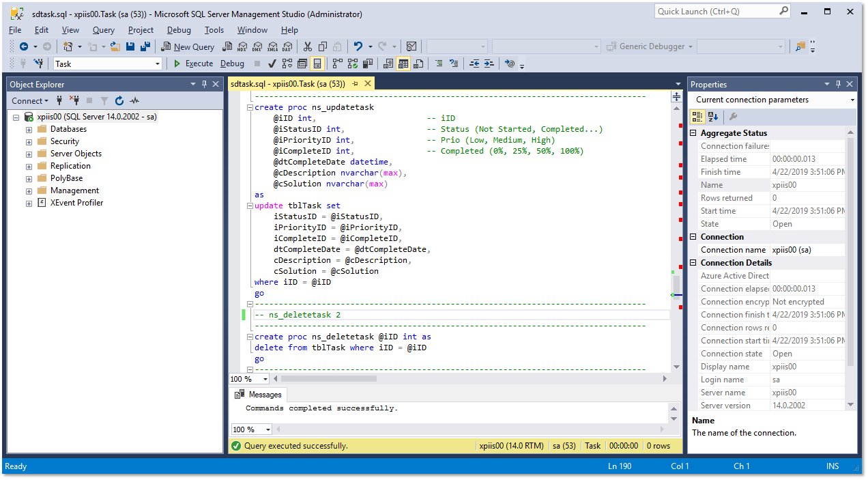
Task: Click the Decrease Indent icon
Action: [x=474, y=63]
